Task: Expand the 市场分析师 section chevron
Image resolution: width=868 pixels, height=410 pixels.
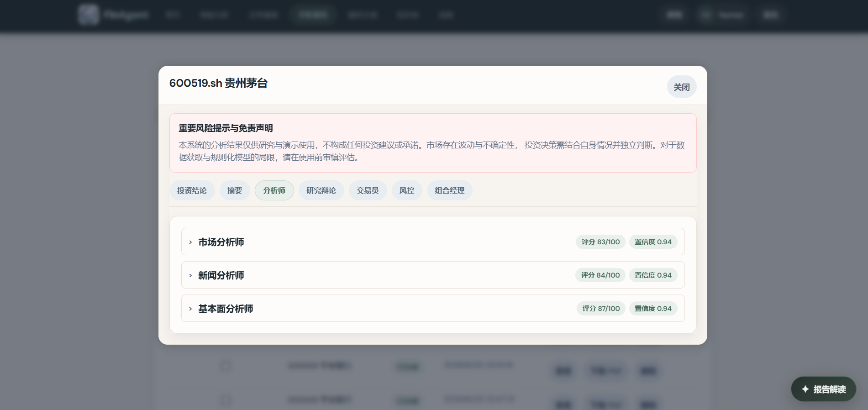Action: (190, 242)
